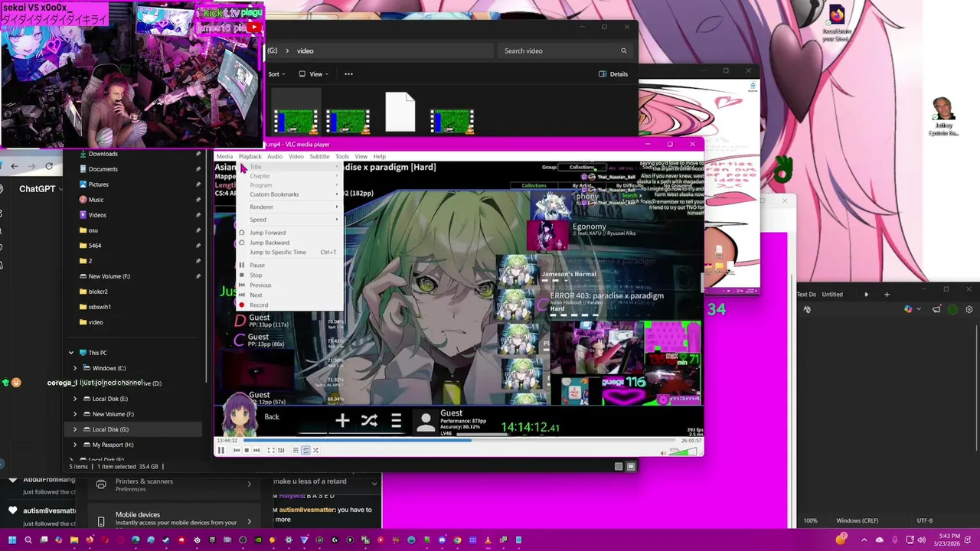Open Downloads in Explorer sidebar
Screen dimensions: 980x551
pos(103,154)
